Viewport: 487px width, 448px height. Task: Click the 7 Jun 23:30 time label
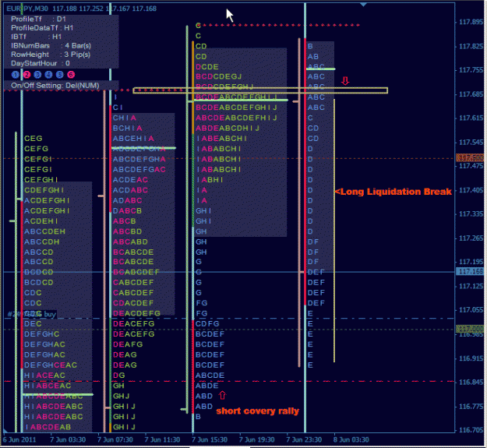[x=304, y=439]
